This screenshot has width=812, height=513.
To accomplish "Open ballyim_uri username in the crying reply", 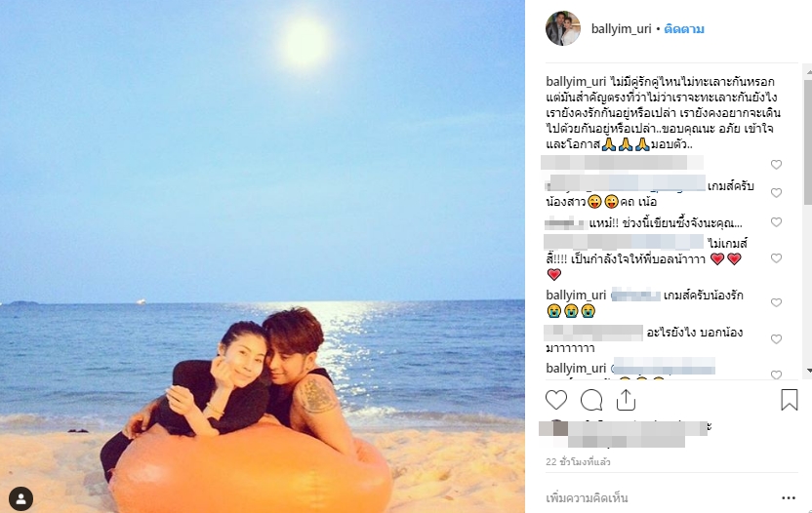I will click(576, 296).
